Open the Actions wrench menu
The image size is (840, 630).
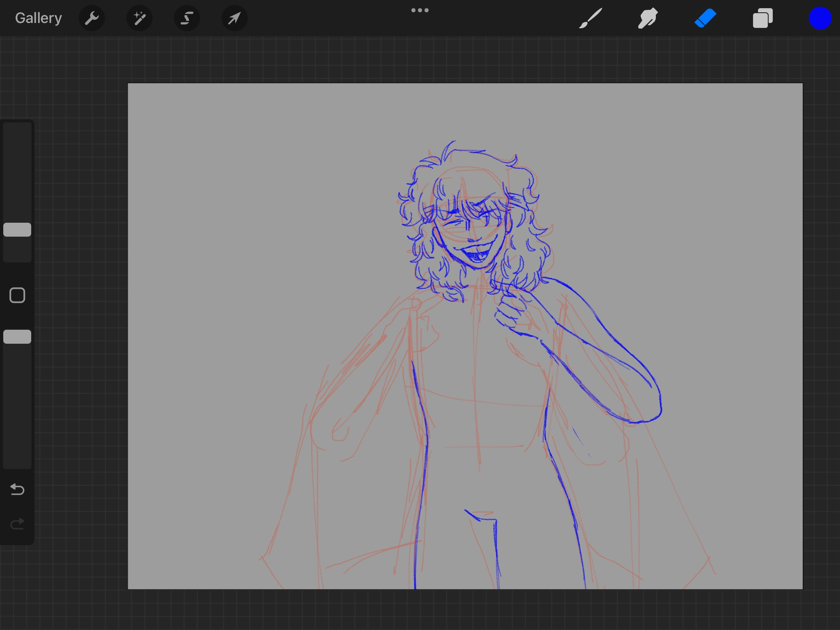click(92, 18)
